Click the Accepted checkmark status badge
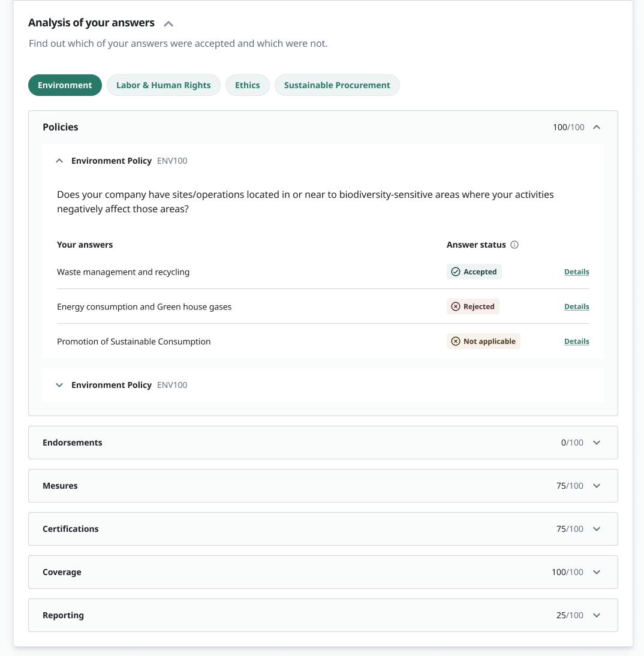This screenshot has height=656, width=644. 474,272
